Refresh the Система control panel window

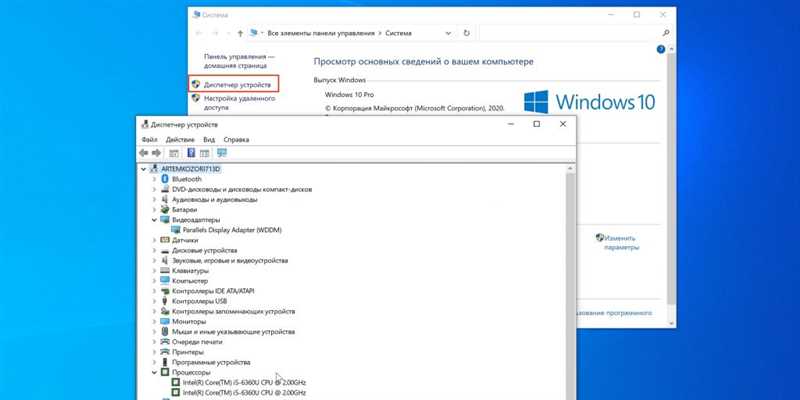tap(466, 33)
